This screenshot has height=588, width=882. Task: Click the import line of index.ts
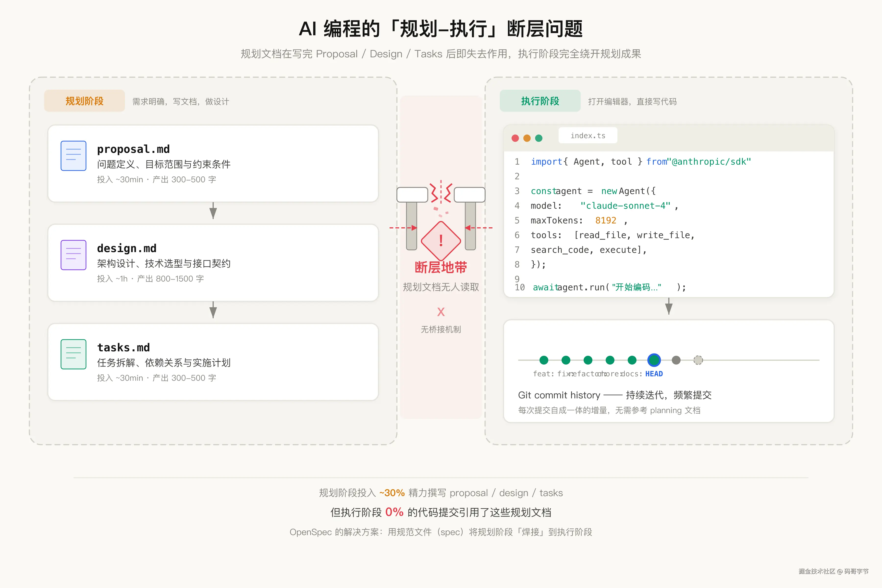tap(641, 162)
